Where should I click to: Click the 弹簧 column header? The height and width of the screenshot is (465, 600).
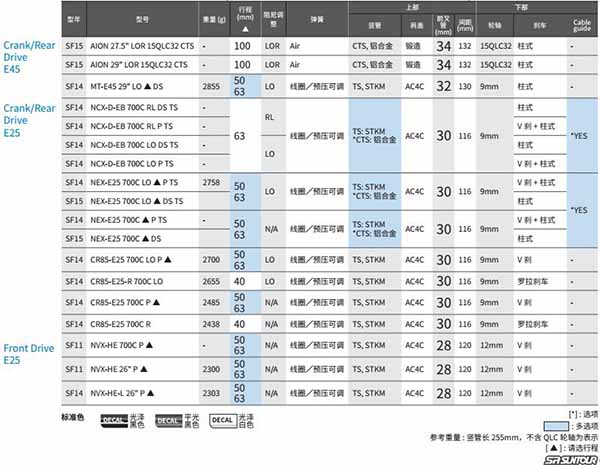[x=317, y=19]
